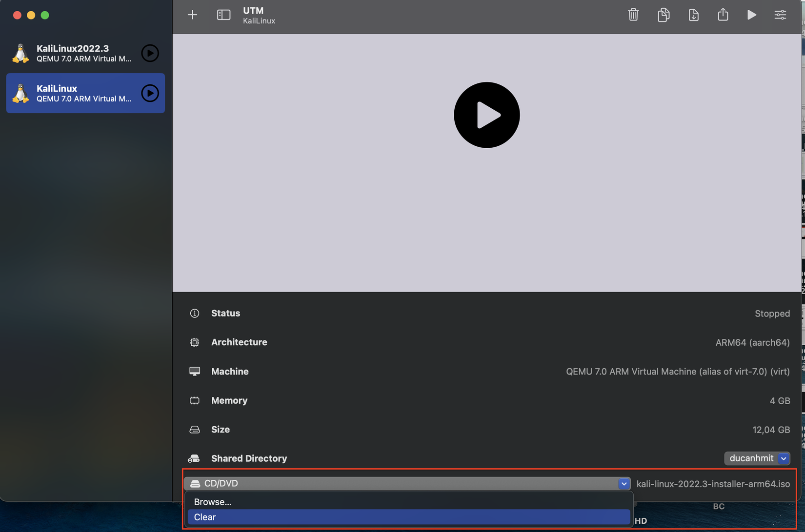
Task: Click the share icon in toolbar
Action: (723, 15)
